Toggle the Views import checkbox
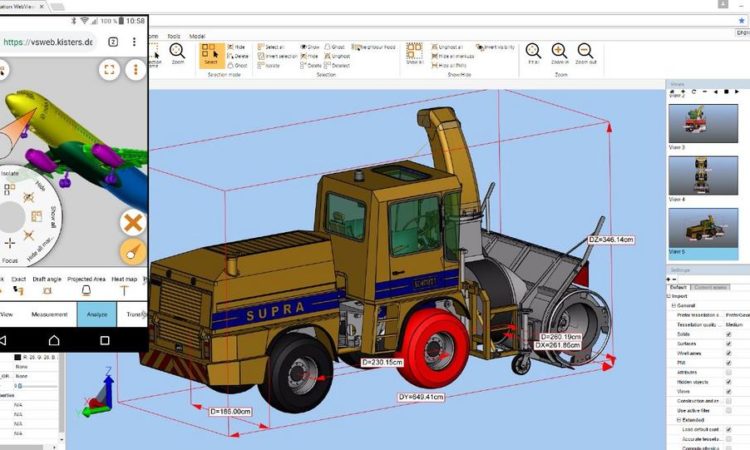Viewport: 750px width, 450px height. pyautogui.click(x=728, y=391)
